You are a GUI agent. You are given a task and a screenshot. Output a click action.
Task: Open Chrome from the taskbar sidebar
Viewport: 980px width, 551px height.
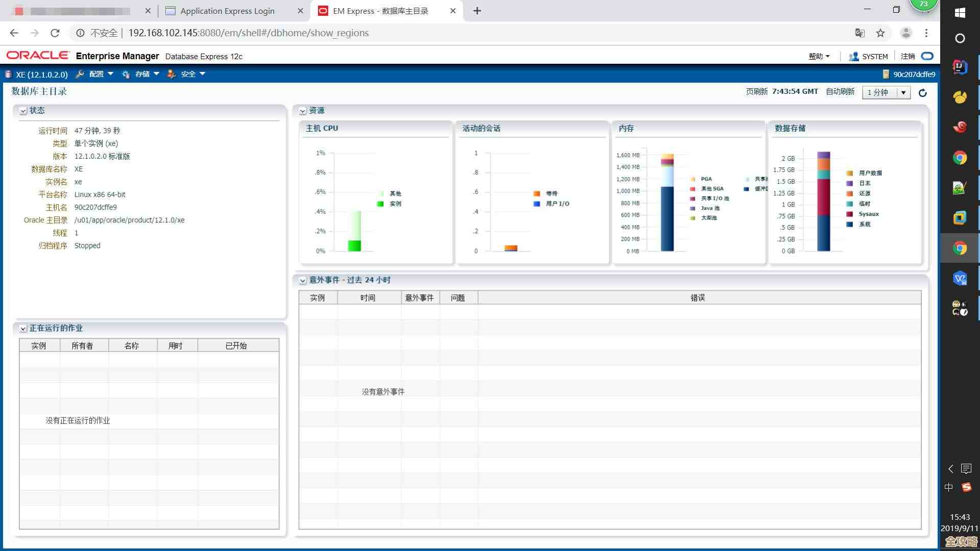(x=959, y=158)
